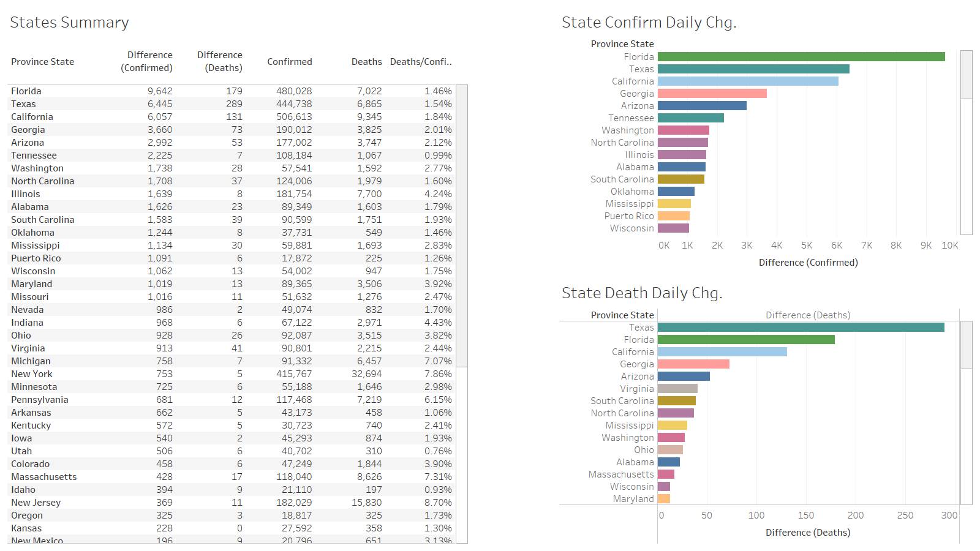Click the Massachusetts table row label
The width and height of the screenshot is (980, 551).
tap(43, 477)
